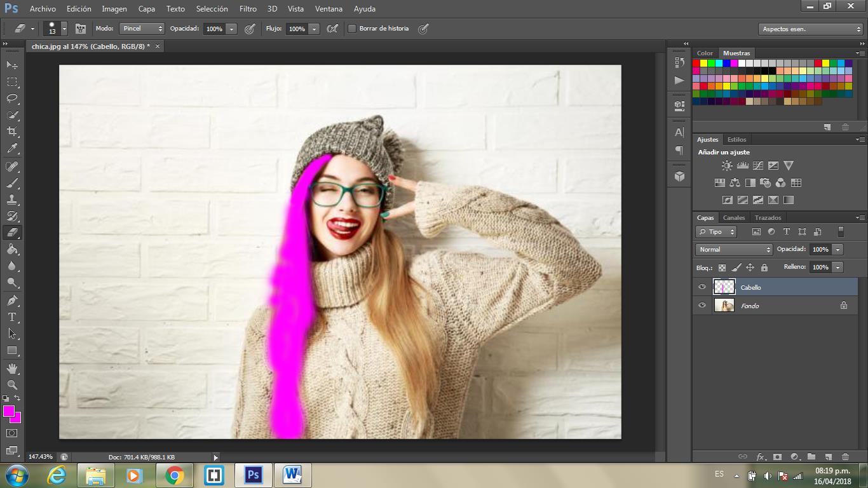868x488 pixels.
Task: Select the Horizontal Type tool
Action: [x=12, y=316]
